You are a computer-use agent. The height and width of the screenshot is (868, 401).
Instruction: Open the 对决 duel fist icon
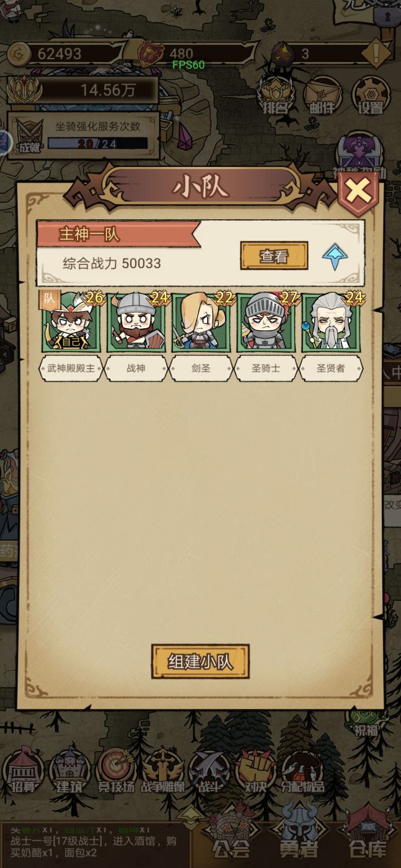(x=256, y=771)
